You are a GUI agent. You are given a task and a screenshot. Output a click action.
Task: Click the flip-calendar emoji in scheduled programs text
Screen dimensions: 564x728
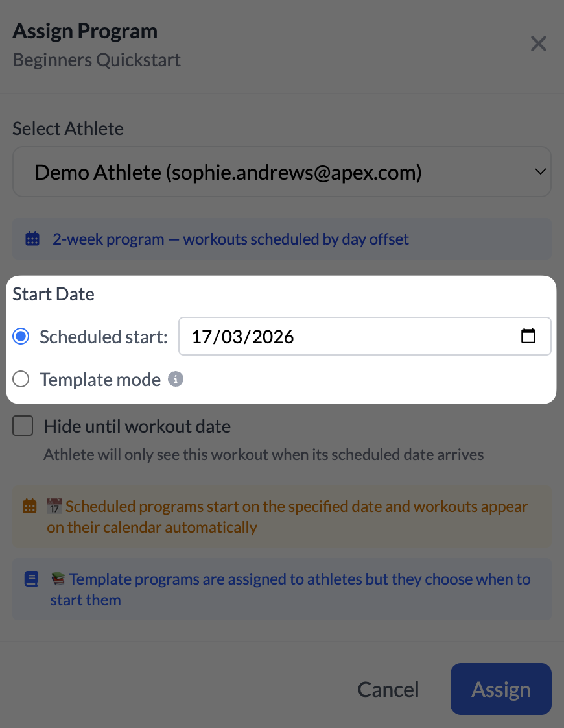[x=56, y=505]
